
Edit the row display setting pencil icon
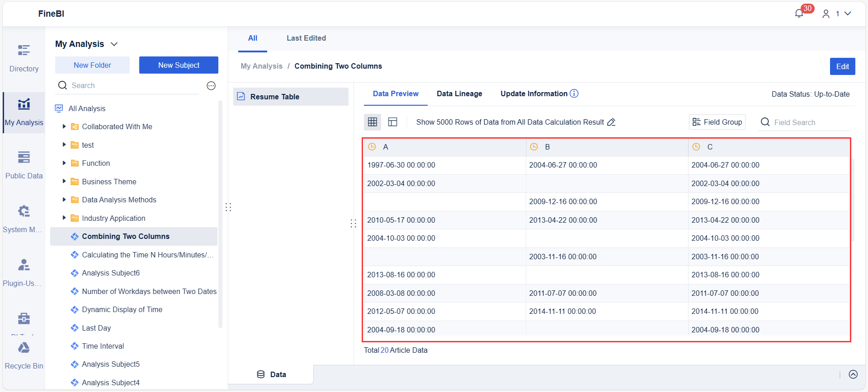pos(611,122)
